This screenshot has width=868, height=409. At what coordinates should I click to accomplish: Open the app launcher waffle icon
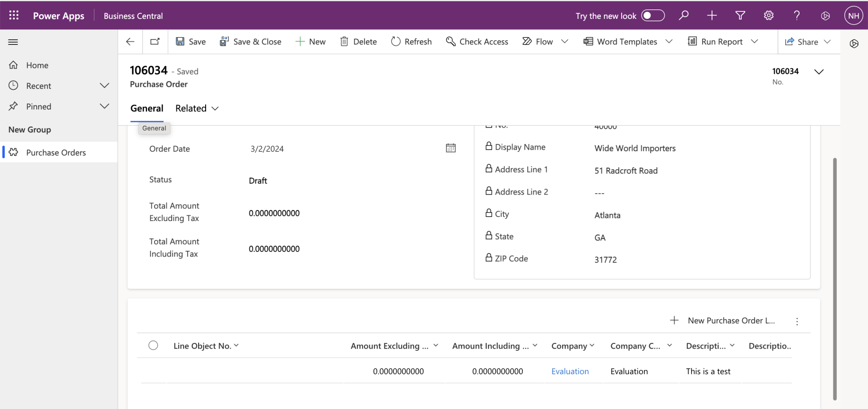pos(14,16)
